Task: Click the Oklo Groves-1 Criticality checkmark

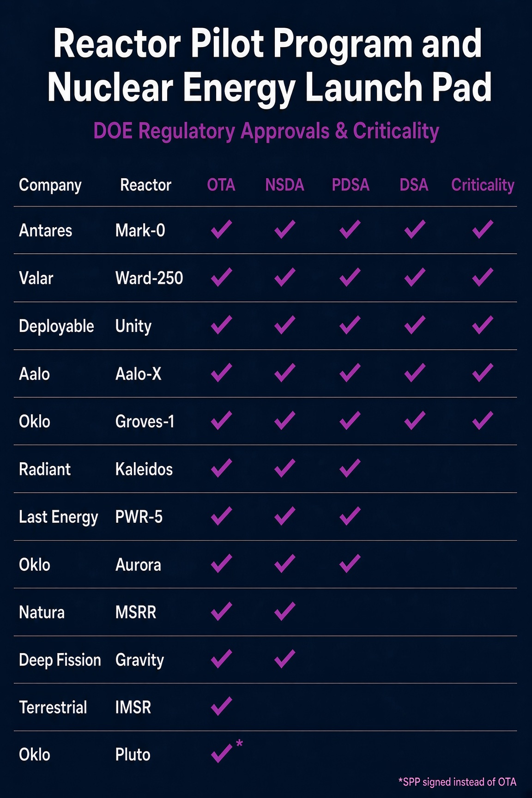Action: (483, 420)
